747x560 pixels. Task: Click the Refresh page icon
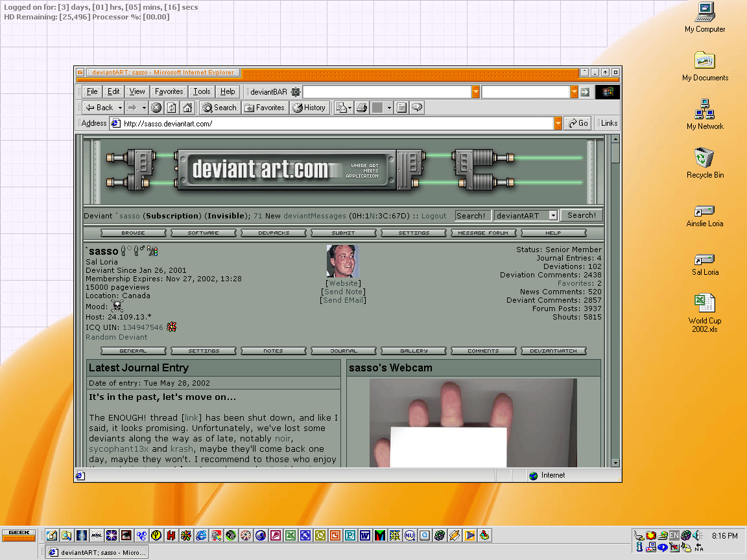pyautogui.click(x=172, y=108)
